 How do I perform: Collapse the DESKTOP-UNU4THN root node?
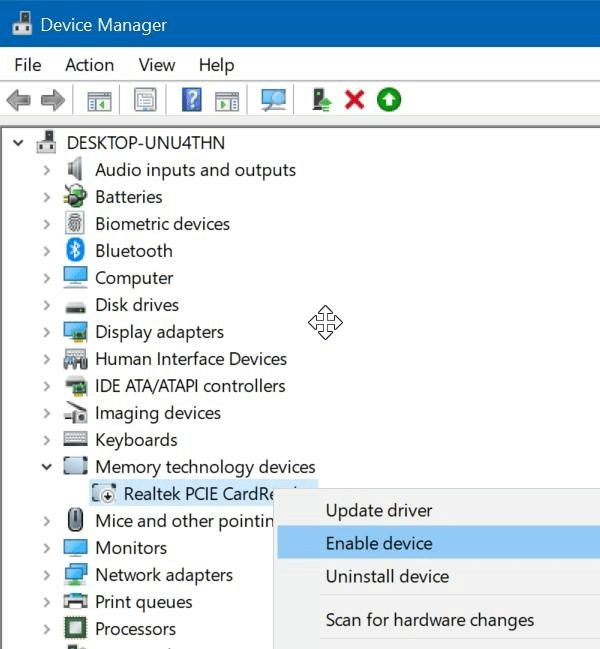(x=18, y=143)
